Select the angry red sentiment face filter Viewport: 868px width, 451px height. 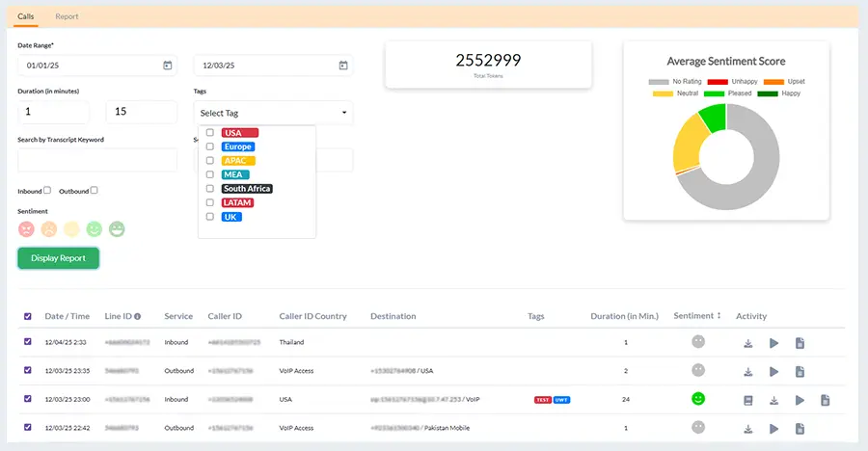coord(26,229)
